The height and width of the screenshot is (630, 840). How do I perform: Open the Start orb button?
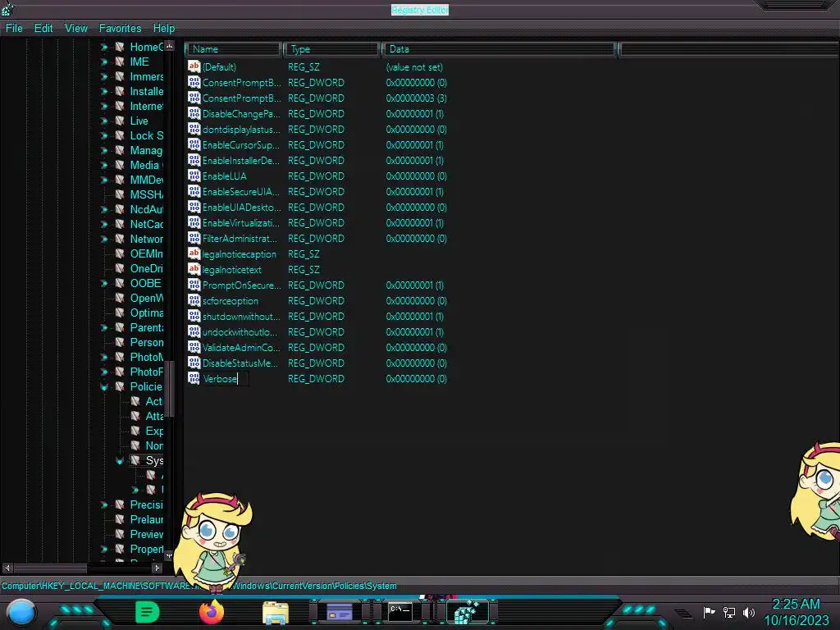(x=21, y=612)
